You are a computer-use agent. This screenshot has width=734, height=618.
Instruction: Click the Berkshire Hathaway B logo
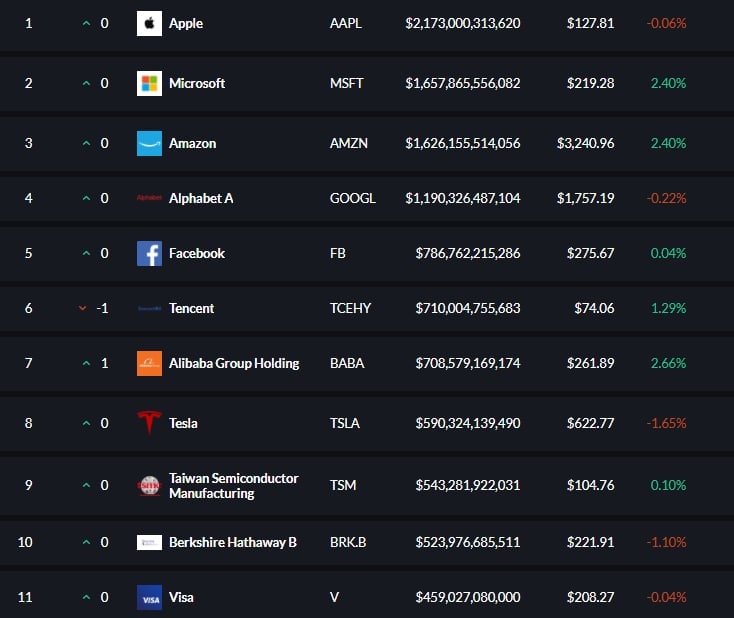point(149,542)
